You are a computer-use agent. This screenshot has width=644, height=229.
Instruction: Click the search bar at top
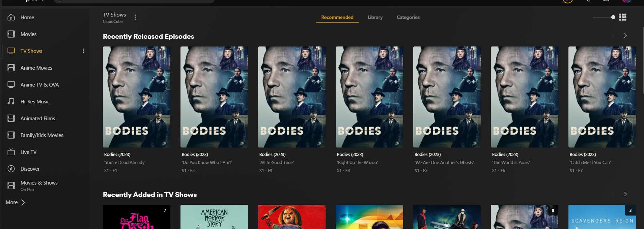134,1
